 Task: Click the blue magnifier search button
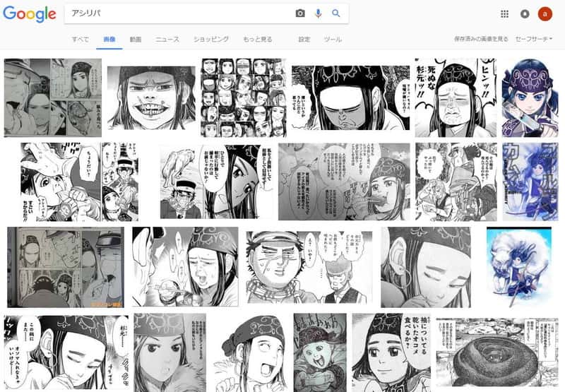click(x=336, y=13)
